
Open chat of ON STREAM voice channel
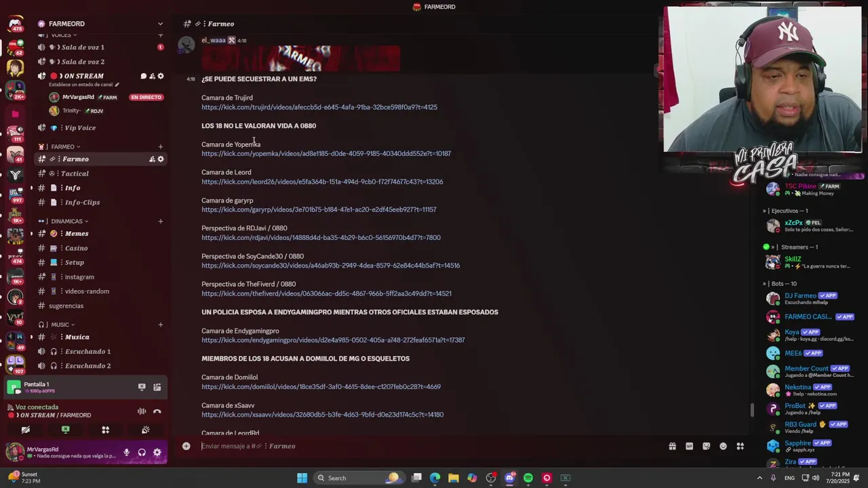143,76
